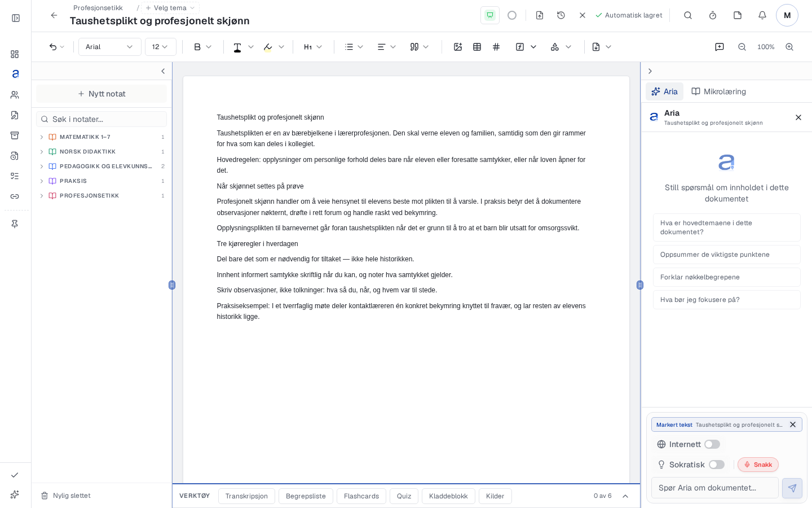Open the Flashcards tool tab
The image size is (812, 508).
pyautogui.click(x=361, y=496)
